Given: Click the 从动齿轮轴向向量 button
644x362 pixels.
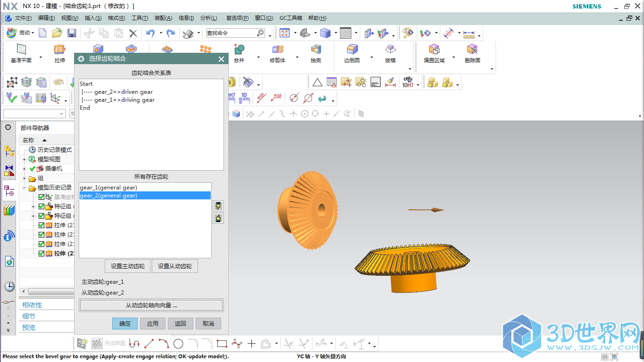Looking at the screenshot, I should [151, 305].
